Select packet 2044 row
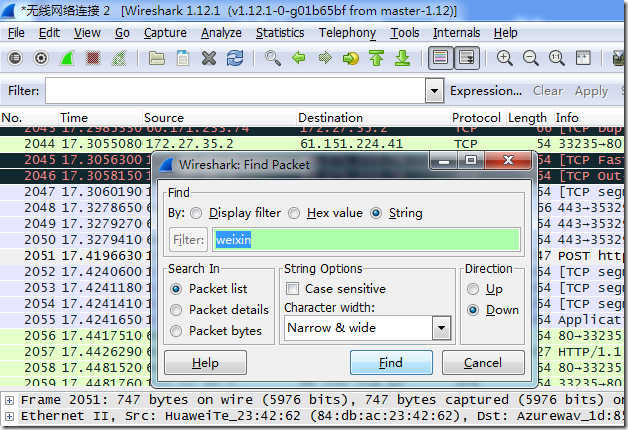Screen dimensions: 628x430 pos(312,144)
